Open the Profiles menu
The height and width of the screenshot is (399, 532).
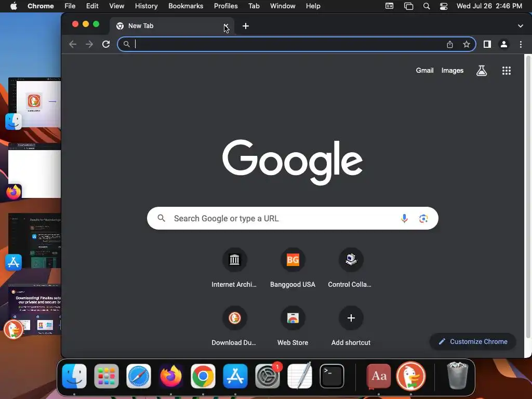coord(225,6)
